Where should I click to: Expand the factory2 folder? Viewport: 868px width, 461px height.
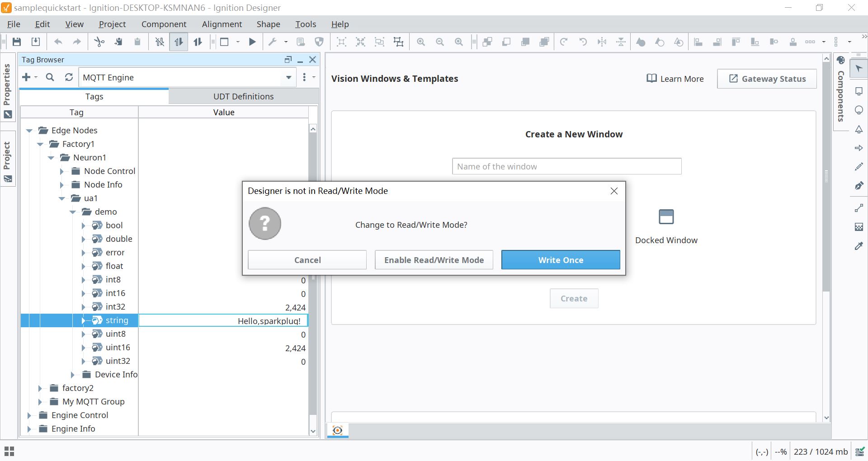click(40, 388)
